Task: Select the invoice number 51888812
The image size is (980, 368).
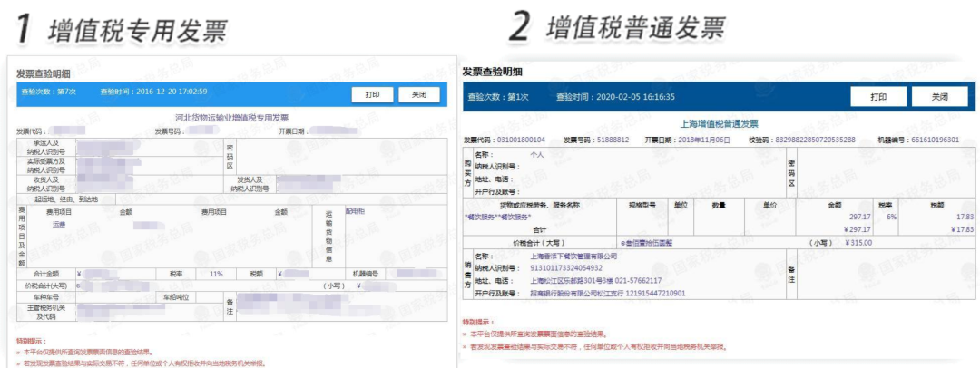Action: coord(612,140)
